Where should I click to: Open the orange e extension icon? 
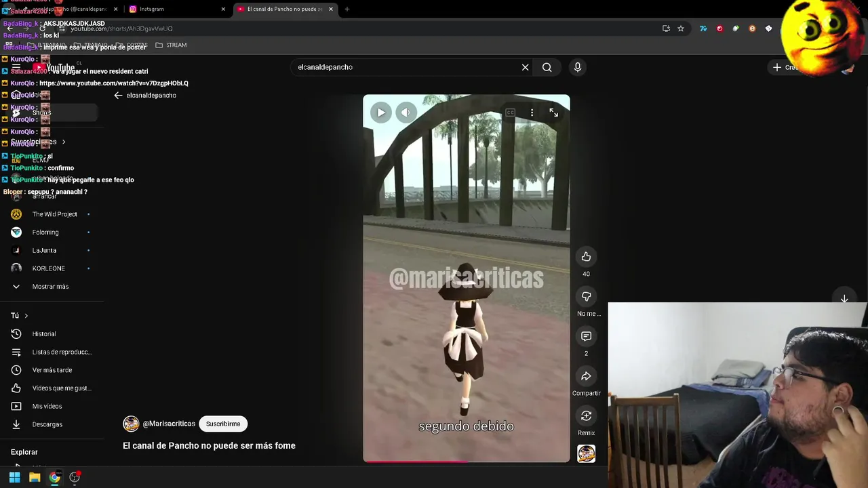pos(752,28)
